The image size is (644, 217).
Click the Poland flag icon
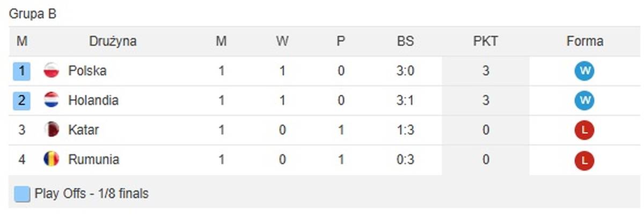(x=51, y=71)
